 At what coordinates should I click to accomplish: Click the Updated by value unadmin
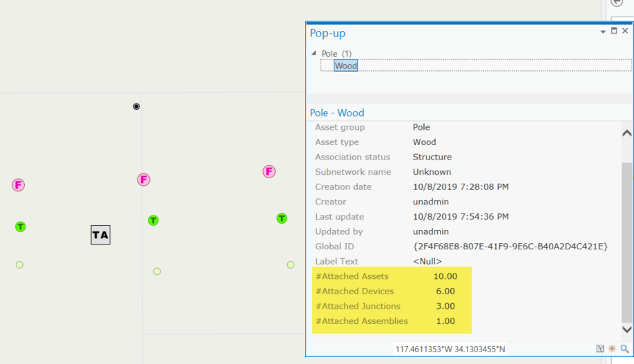(x=431, y=231)
